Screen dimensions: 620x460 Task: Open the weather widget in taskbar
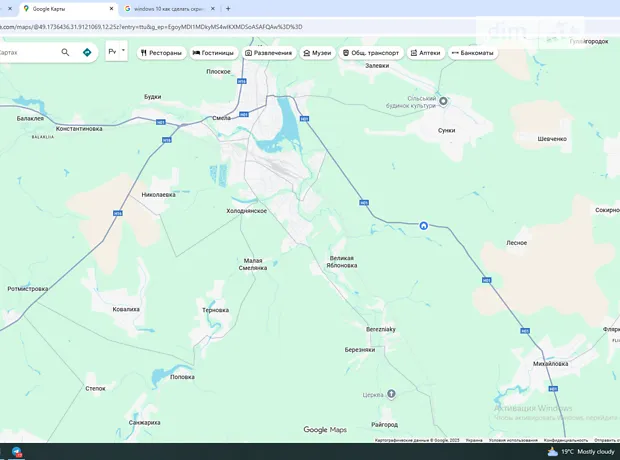tap(584, 452)
